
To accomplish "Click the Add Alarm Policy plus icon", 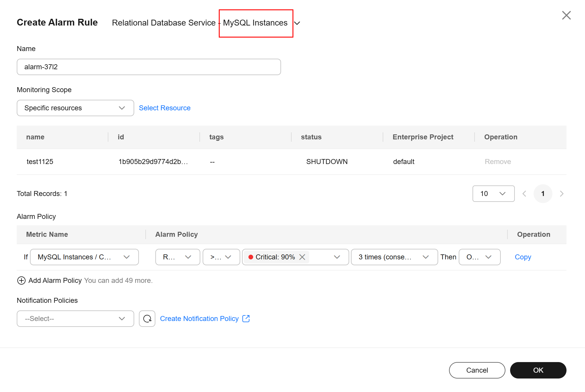I will pos(21,281).
